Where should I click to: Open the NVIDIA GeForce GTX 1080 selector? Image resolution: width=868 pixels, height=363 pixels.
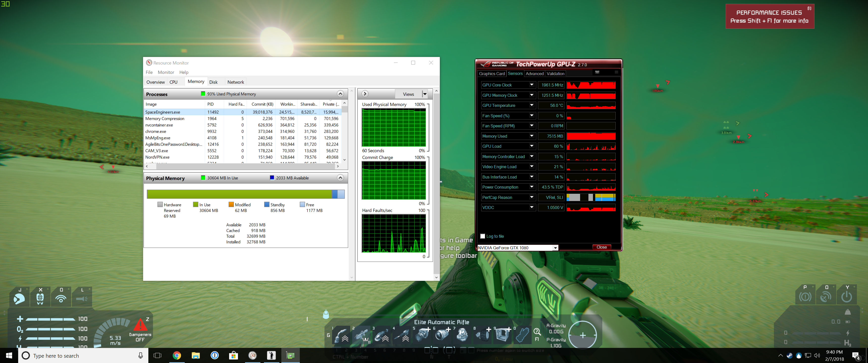pyautogui.click(x=518, y=248)
